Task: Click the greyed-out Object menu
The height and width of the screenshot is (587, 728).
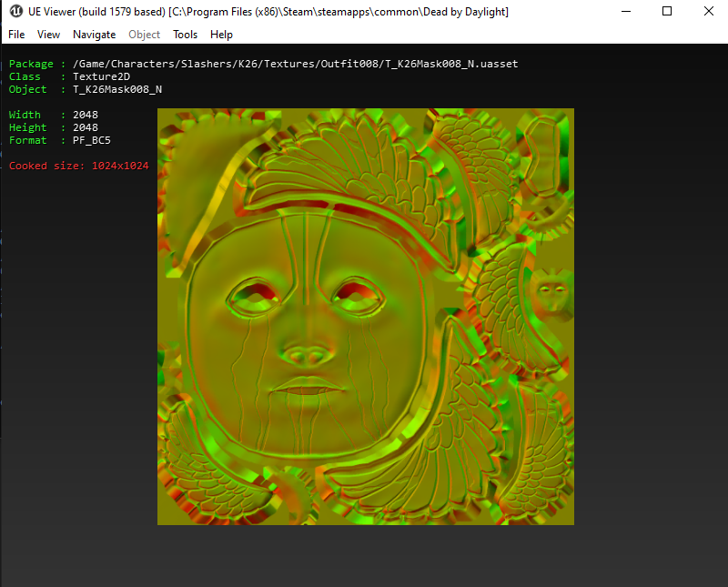Action: 144,35
